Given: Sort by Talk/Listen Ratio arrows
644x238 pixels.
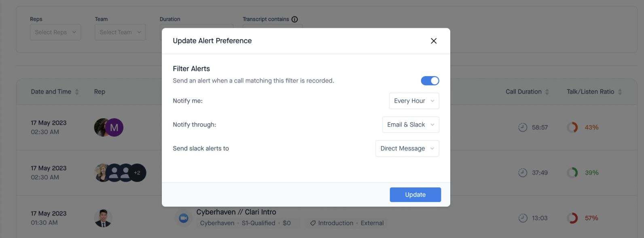Looking at the screenshot, I should (620, 92).
